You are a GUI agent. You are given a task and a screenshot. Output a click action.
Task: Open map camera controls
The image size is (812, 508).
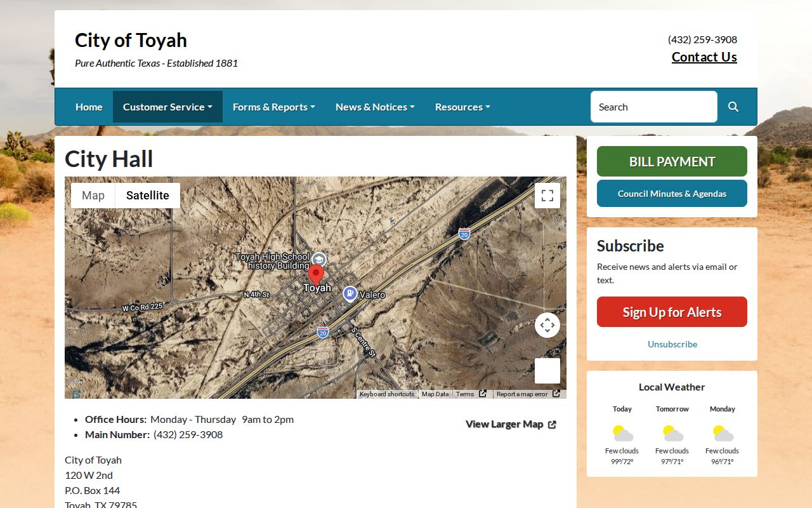point(547,325)
